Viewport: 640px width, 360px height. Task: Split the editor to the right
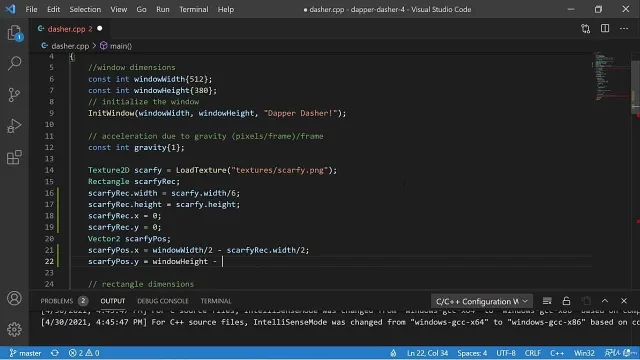pyautogui.click(x=605, y=29)
